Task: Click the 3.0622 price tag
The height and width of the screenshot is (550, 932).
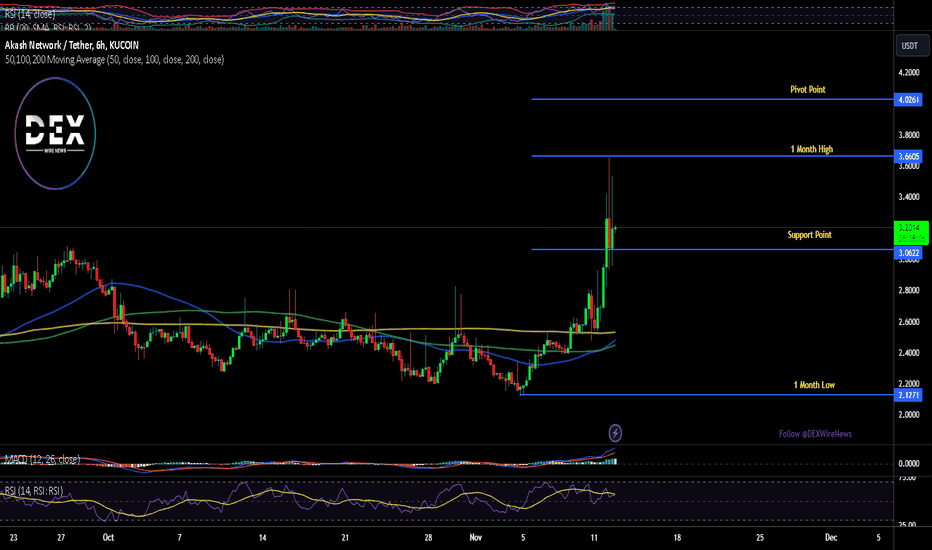Action: [909, 253]
